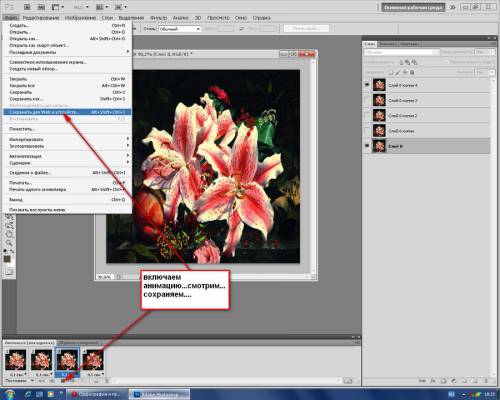This screenshot has width=500, height=400.
Task: Open the Редактирование menu
Action: click(41, 18)
